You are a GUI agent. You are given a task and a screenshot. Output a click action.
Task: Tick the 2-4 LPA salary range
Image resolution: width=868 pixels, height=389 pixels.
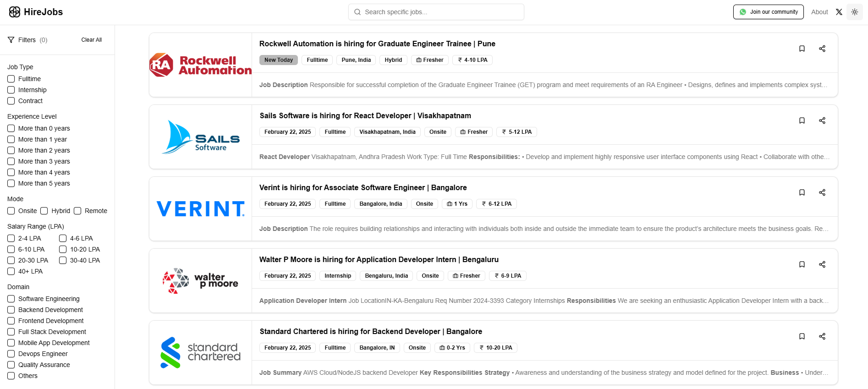pos(11,238)
